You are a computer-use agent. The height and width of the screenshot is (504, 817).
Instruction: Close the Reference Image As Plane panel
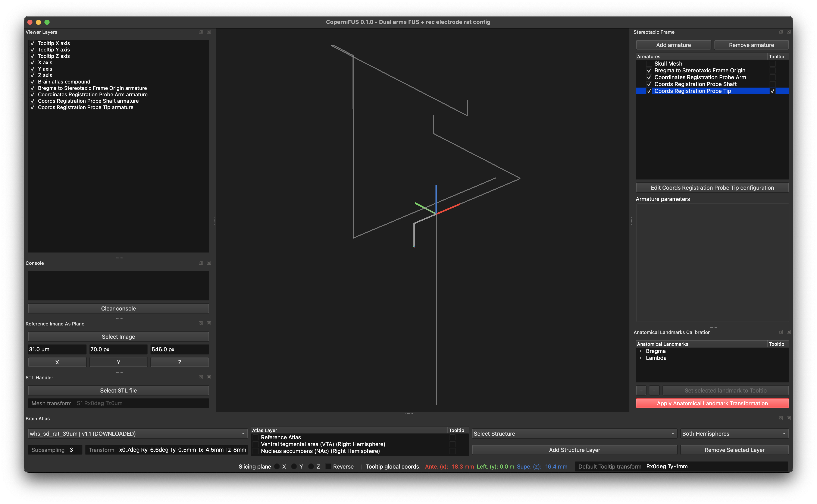tap(209, 323)
